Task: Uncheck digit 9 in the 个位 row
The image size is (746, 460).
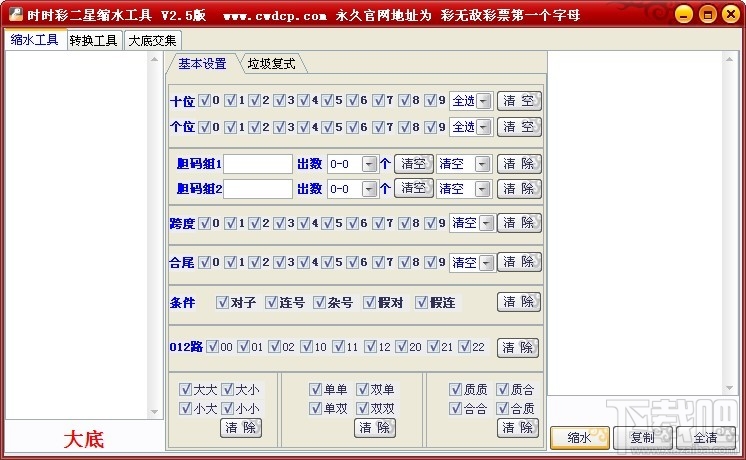Action: click(x=430, y=127)
